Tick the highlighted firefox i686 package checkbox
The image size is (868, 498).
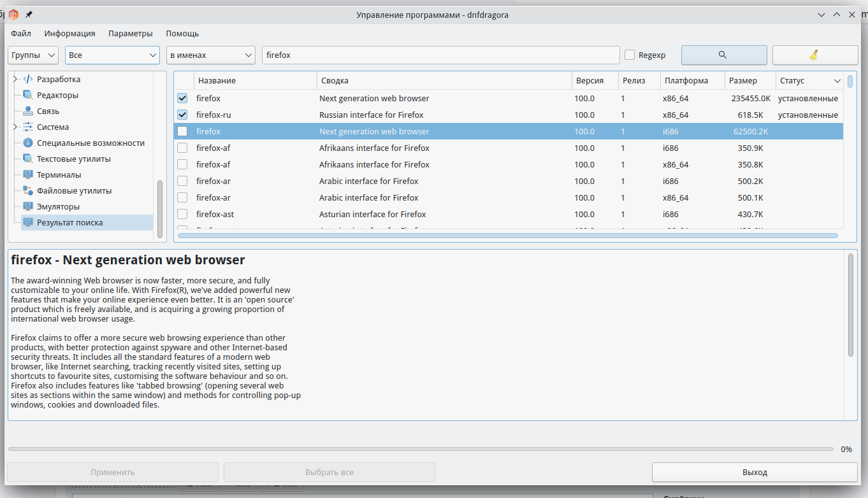point(182,132)
